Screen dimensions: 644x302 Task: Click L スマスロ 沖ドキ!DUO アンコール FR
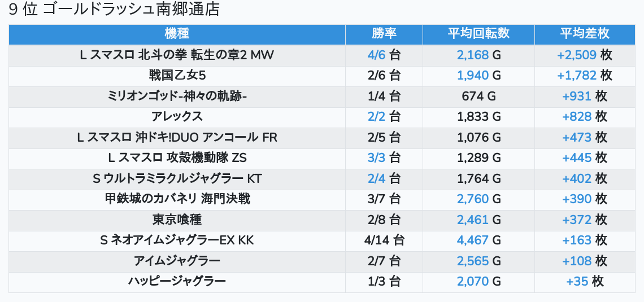coord(177,138)
